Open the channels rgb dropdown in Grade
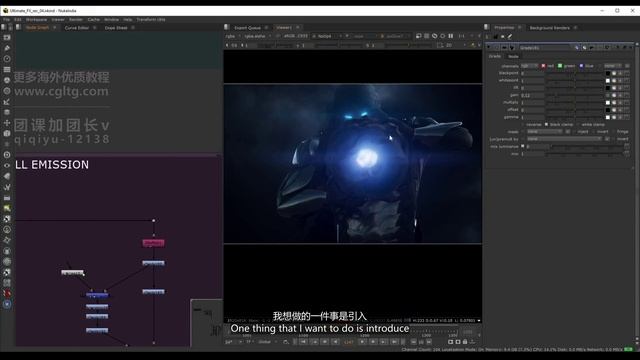Screen dimensions: 640x360 (x=530, y=66)
